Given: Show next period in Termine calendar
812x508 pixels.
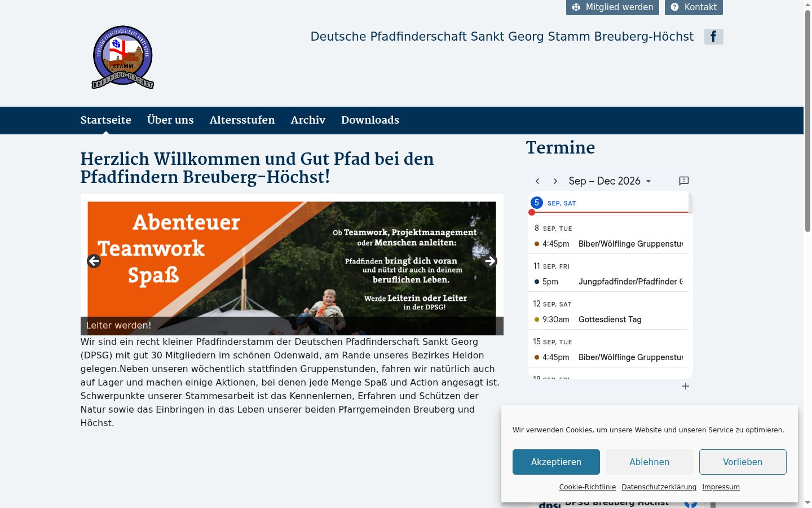Looking at the screenshot, I should [x=555, y=181].
